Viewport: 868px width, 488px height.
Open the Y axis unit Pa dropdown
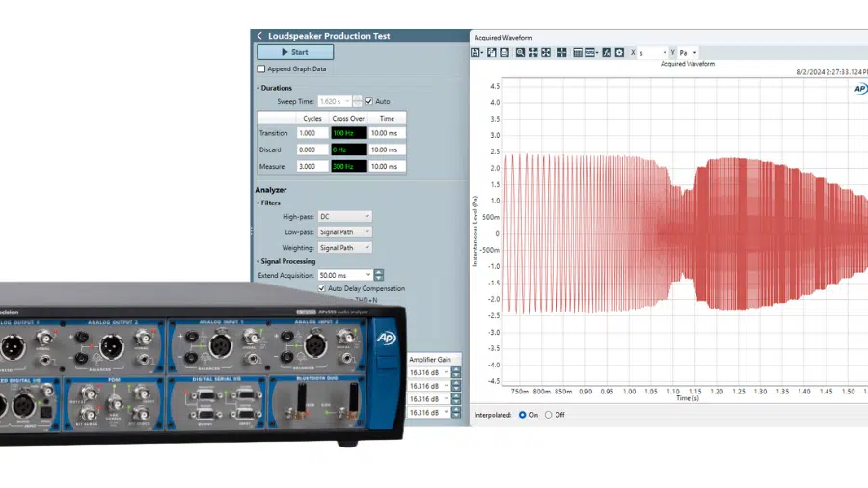(688, 52)
